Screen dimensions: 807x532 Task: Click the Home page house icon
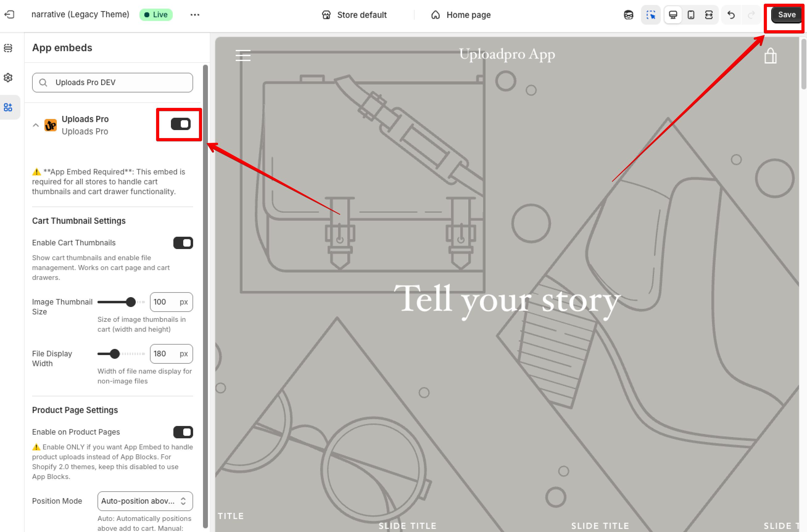coord(436,15)
